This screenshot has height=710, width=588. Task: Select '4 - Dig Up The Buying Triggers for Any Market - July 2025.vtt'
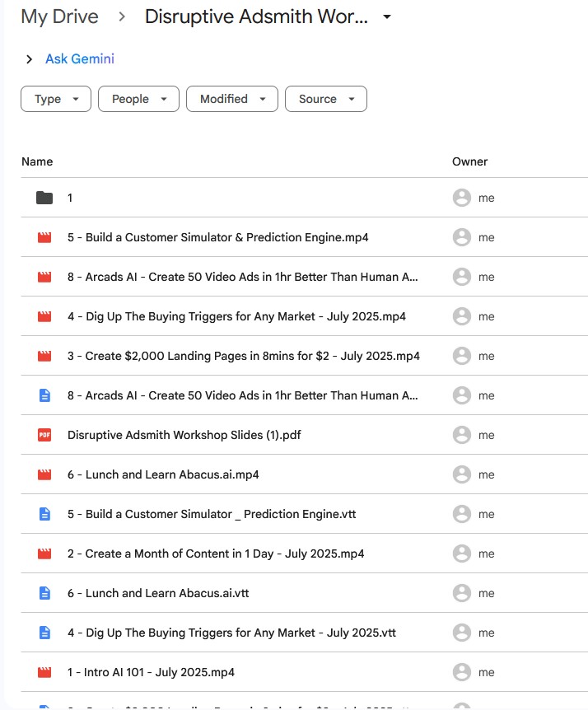click(231, 633)
